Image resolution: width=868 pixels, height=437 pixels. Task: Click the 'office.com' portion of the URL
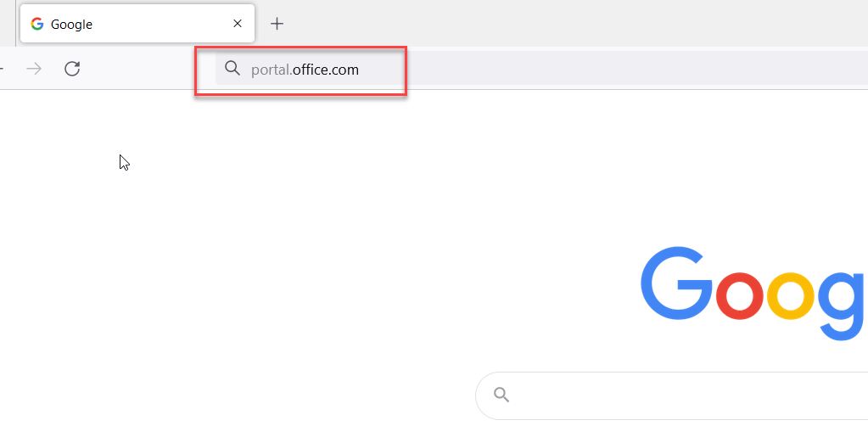[326, 70]
